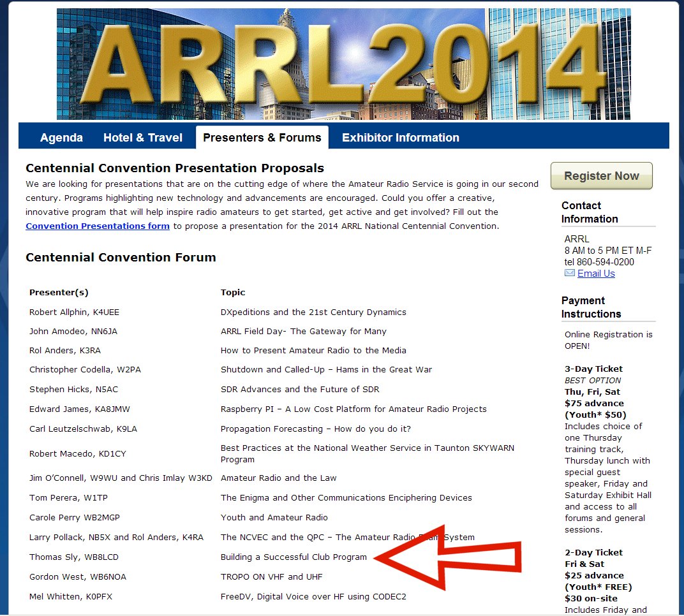Click the Email Us link
The height and width of the screenshot is (616, 684).
(x=596, y=274)
